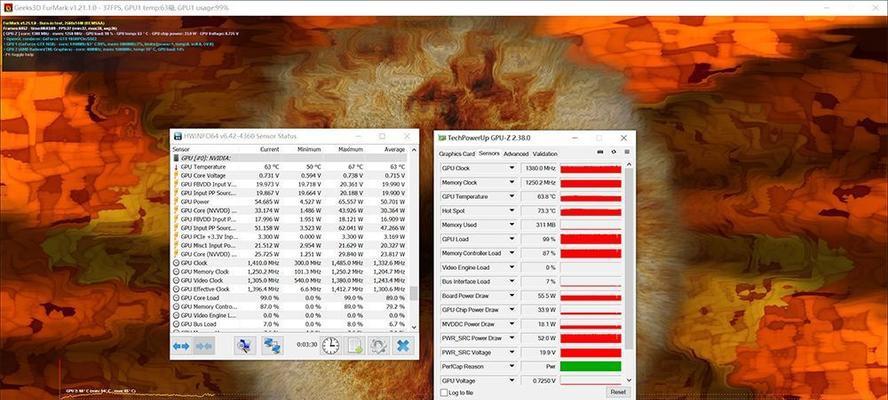Click the blue X close-sensors icon in HWiNFO toolbar
This screenshot has height=400, width=888.
click(x=403, y=346)
